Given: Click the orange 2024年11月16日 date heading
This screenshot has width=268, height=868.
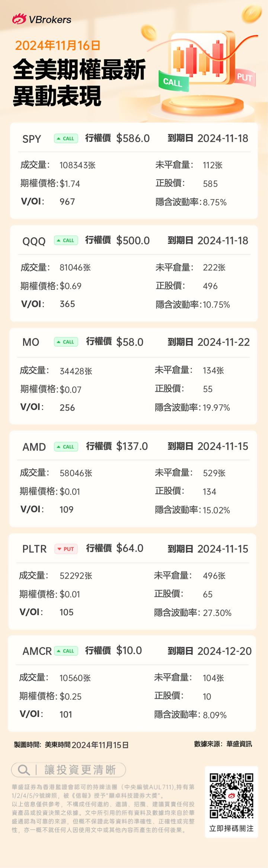Looking at the screenshot, I should (x=58, y=45).
